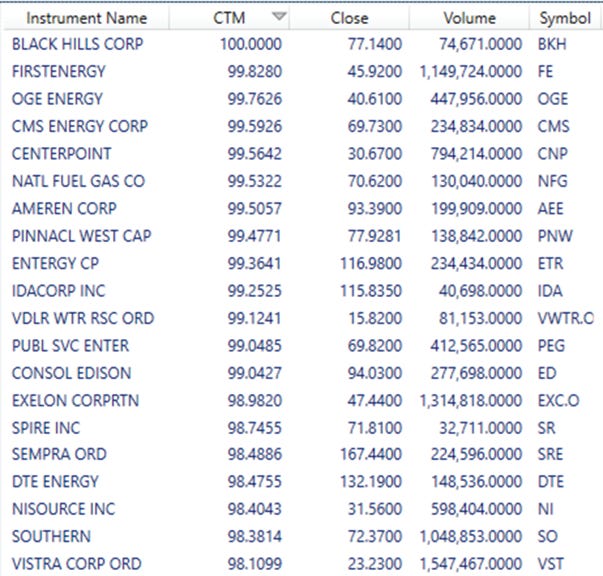Select EXELON CORPRTN instrument name
Viewport: 603px width, 576px height.
pos(75,401)
